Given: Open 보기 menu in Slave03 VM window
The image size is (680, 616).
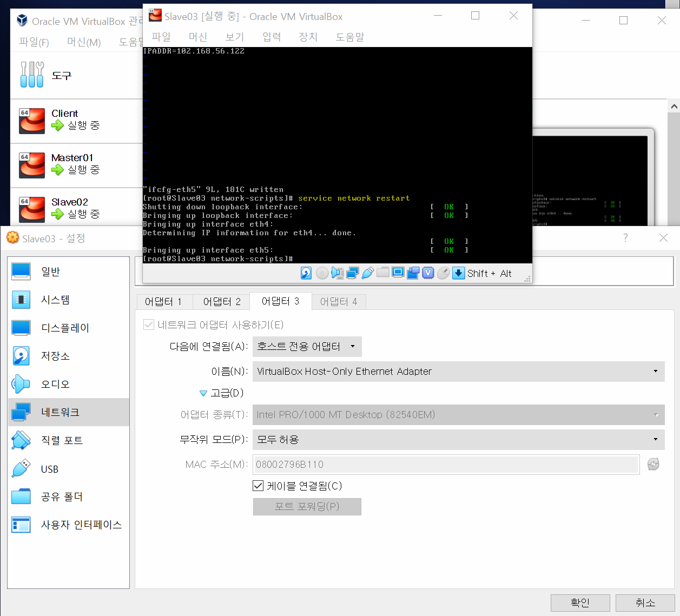Looking at the screenshot, I should click(x=235, y=37).
